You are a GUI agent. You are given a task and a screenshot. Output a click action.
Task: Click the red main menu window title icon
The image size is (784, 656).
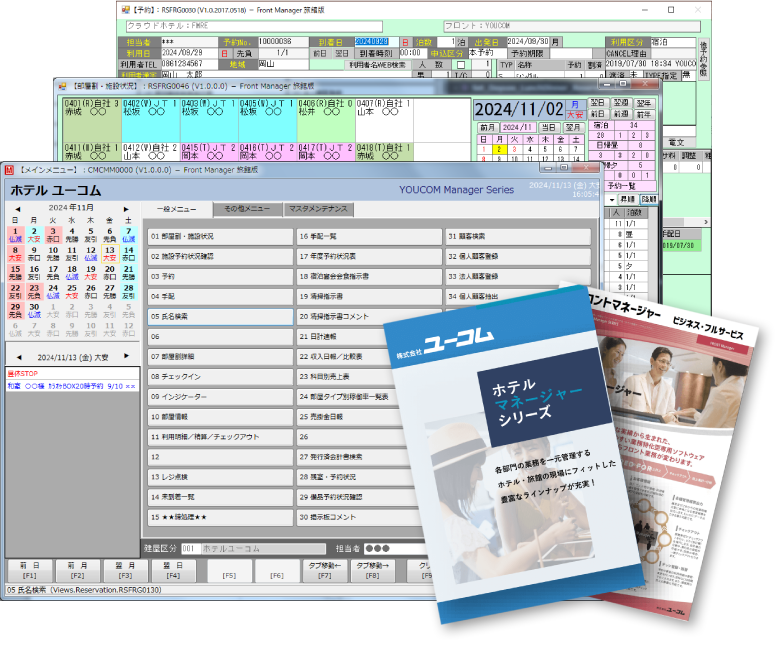(x=10, y=170)
